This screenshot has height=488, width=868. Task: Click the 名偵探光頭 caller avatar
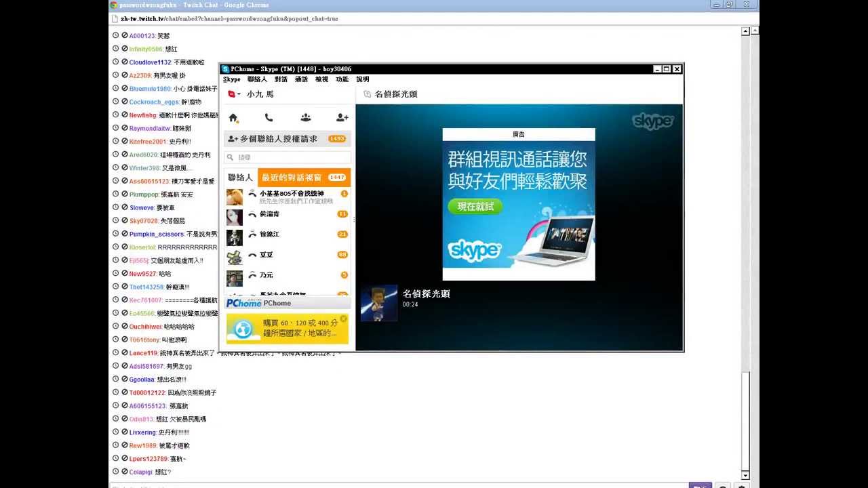[x=378, y=303]
